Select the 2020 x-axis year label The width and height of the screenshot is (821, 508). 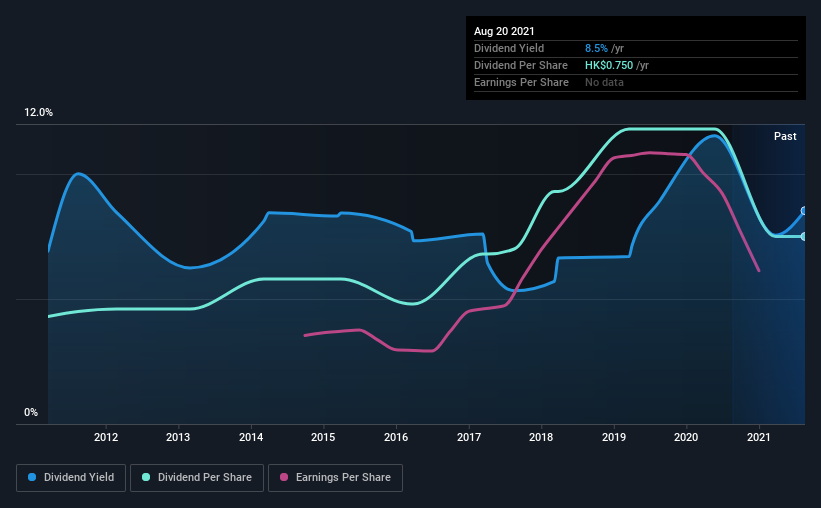click(x=686, y=437)
